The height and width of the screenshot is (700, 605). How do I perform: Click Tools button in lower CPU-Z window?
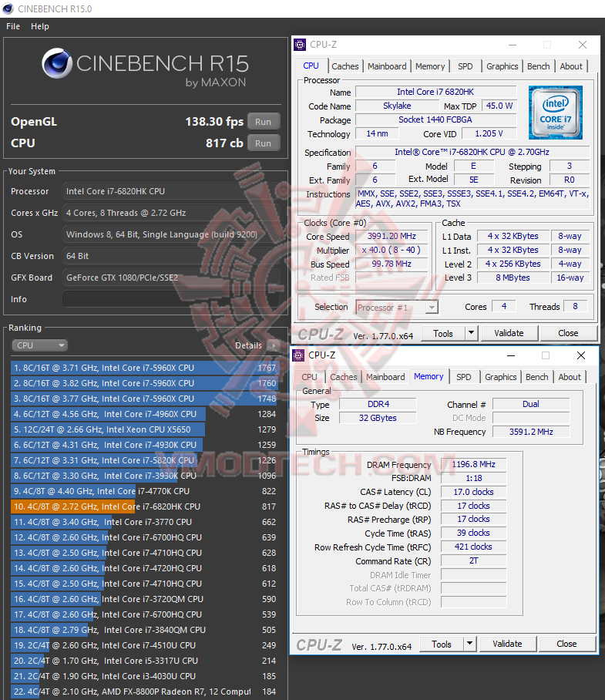pos(442,644)
